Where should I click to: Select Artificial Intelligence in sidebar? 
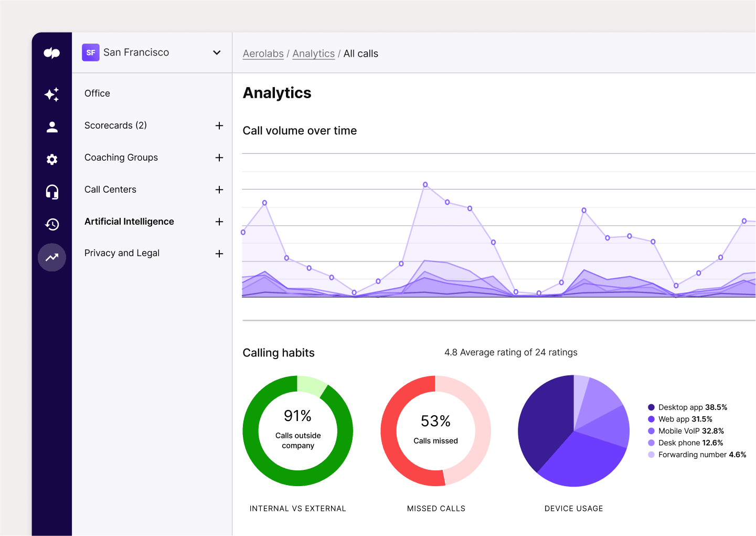coord(129,222)
